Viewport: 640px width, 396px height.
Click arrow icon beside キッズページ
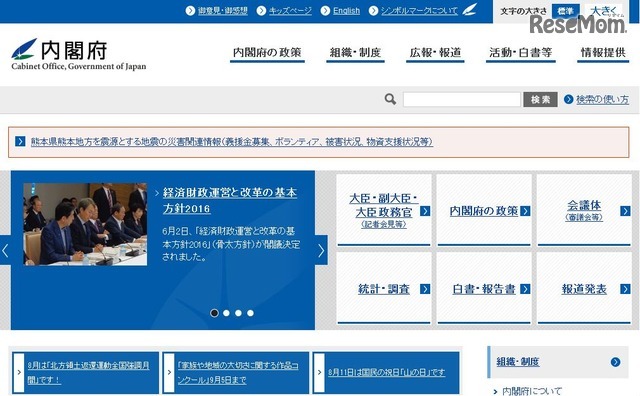coord(261,11)
